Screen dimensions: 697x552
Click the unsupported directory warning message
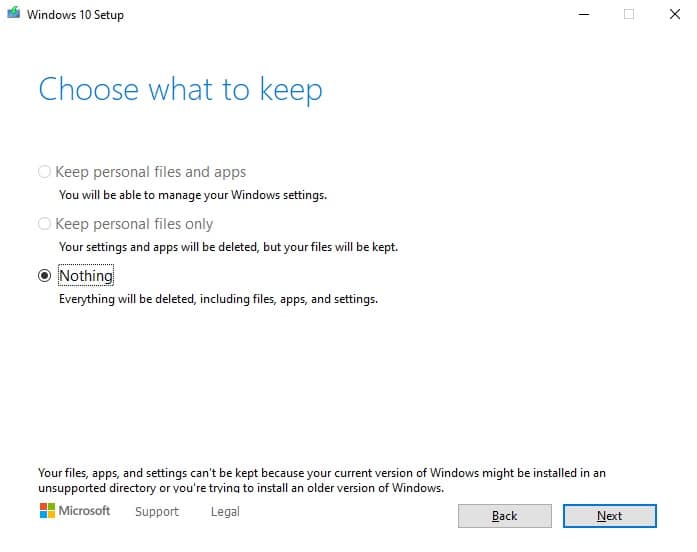coord(322,480)
